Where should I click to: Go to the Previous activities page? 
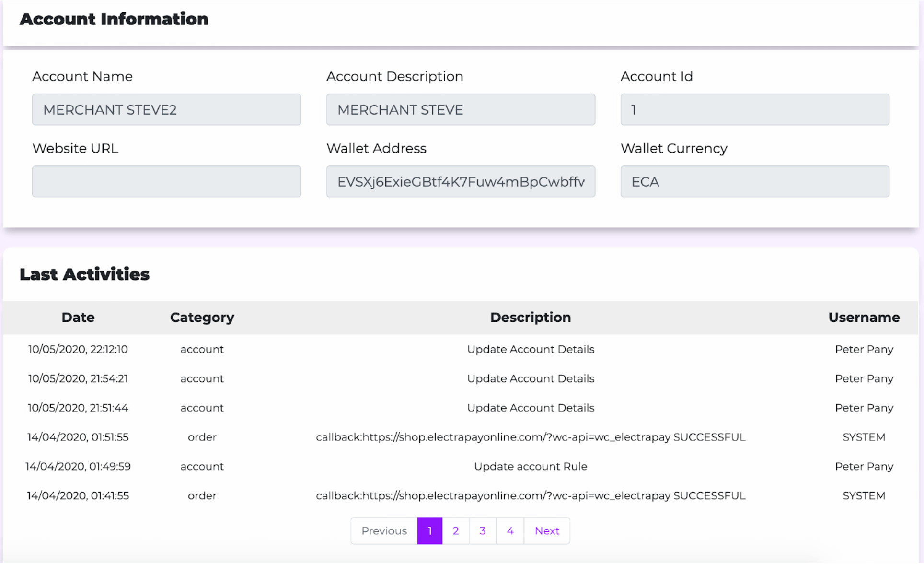[x=384, y=530]
